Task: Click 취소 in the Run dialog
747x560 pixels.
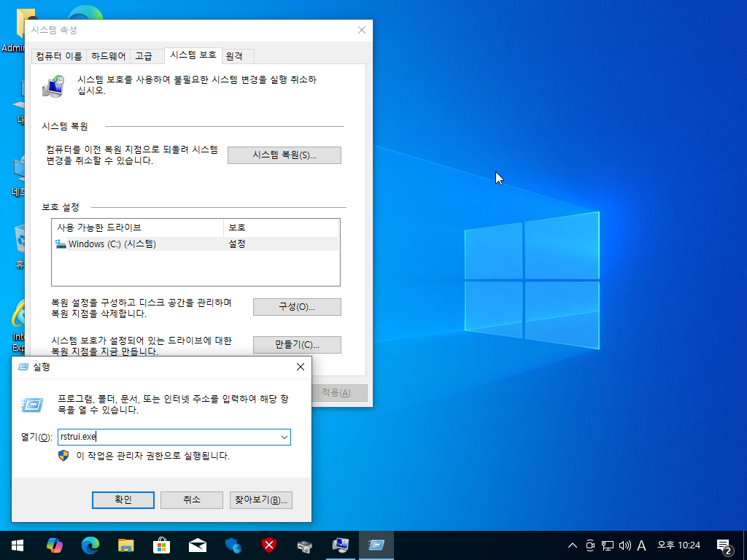Action: coord(192,500)
